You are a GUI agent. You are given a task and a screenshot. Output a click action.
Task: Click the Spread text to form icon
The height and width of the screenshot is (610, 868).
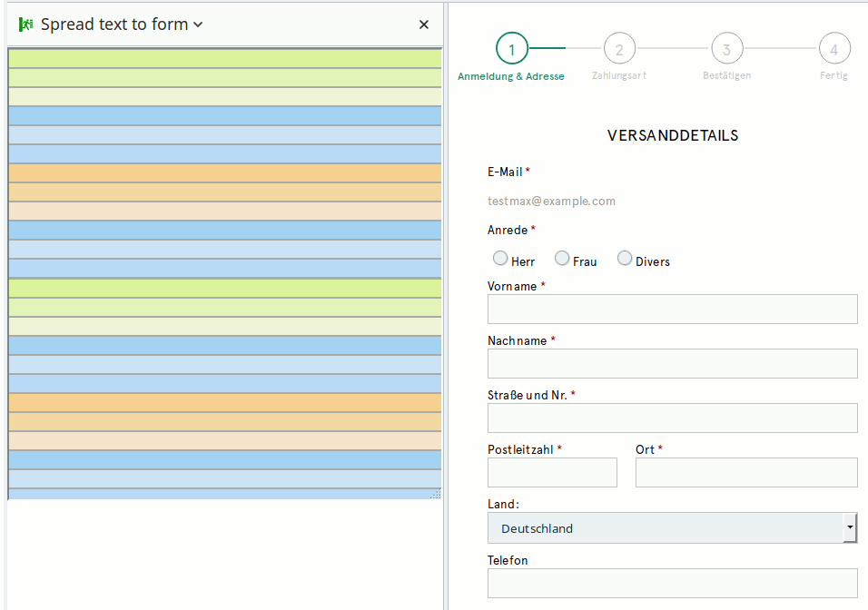pos(26,25)
